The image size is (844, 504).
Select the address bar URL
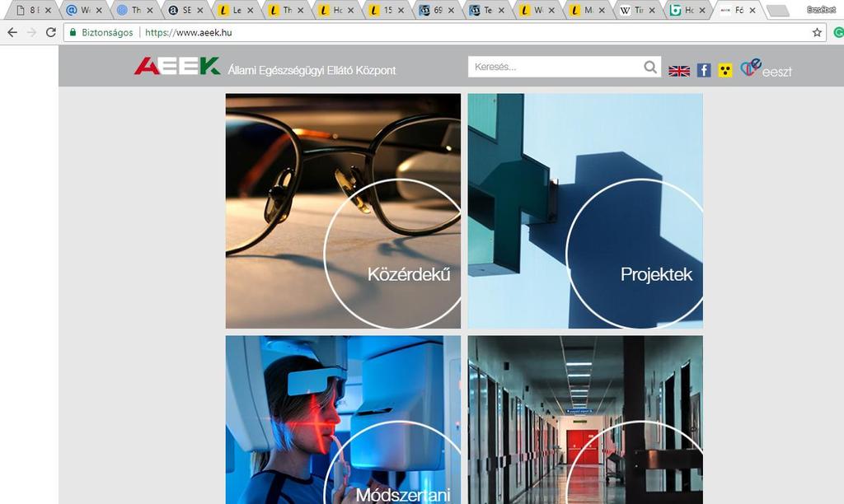189,32
